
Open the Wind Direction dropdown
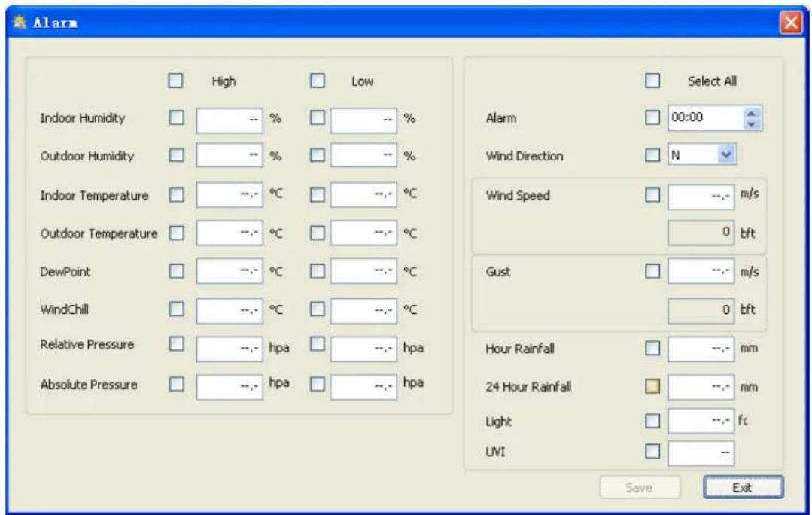[x=726, y=155]
